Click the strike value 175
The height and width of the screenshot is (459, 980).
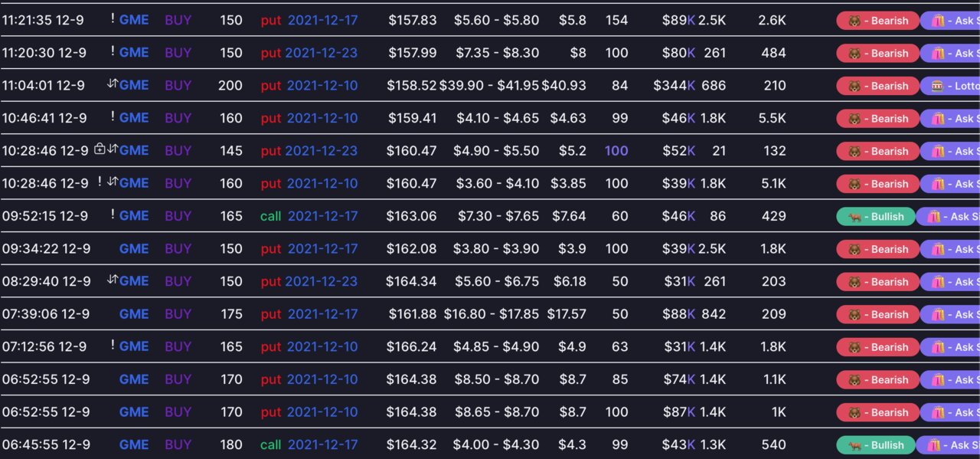[x=231, y=313]
